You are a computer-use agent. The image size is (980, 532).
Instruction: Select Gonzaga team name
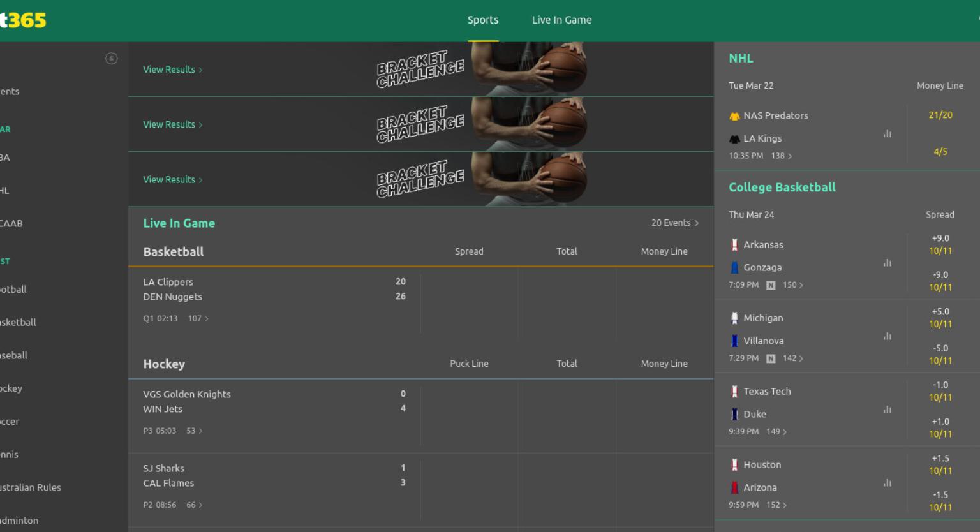[762, 268]
